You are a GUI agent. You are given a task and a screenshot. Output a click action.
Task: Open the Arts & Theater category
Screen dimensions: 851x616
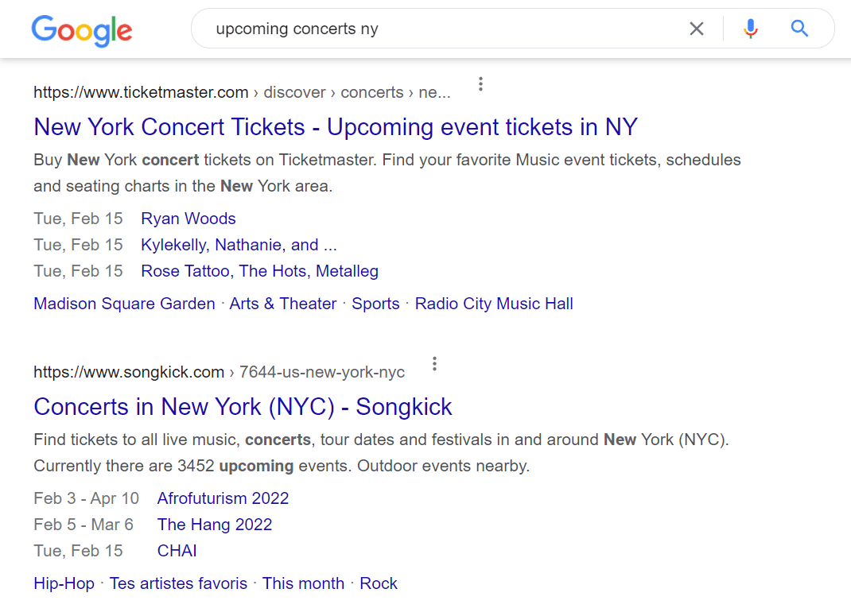283,304
